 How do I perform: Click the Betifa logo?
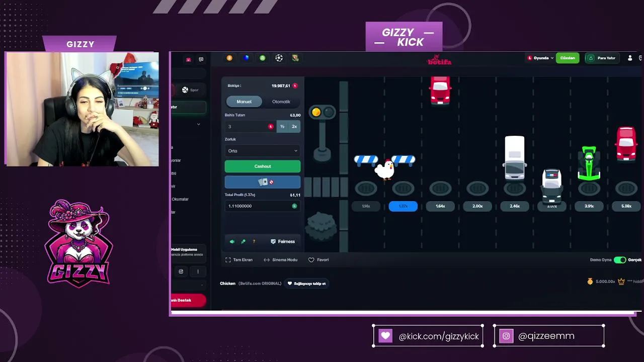[439, 59]
